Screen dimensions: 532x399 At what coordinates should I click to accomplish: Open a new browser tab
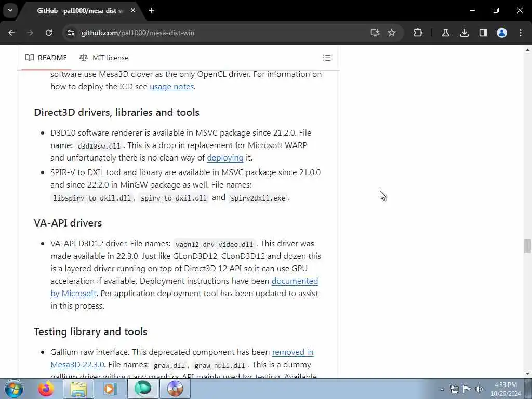pos(152,10)
